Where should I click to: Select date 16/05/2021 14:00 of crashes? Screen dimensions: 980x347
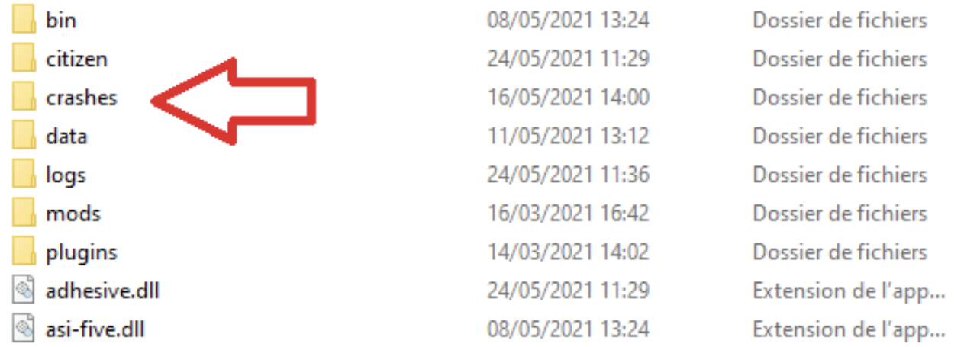pos(569,98)
